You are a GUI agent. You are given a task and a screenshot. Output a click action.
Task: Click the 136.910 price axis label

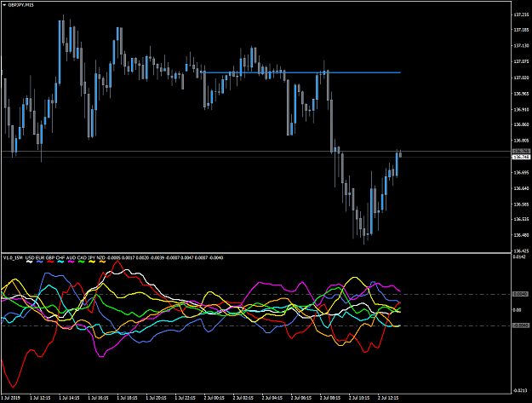522,110
